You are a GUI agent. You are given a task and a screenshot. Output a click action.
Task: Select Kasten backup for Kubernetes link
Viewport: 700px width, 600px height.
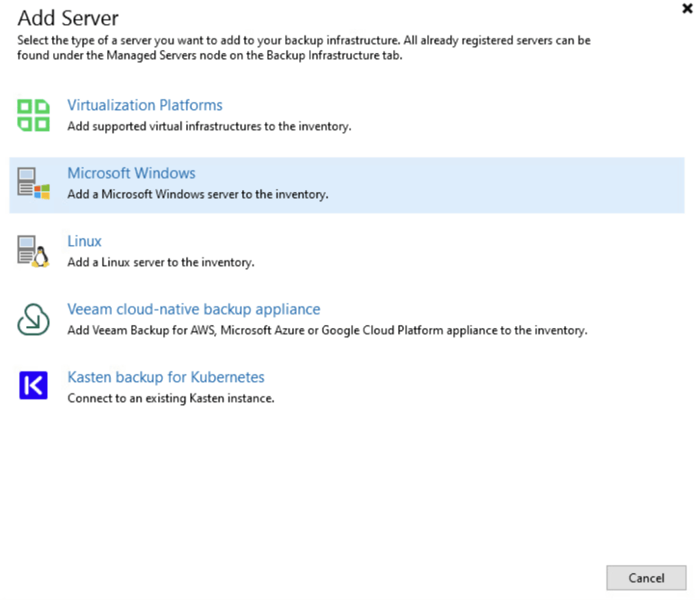pos(165,377)
